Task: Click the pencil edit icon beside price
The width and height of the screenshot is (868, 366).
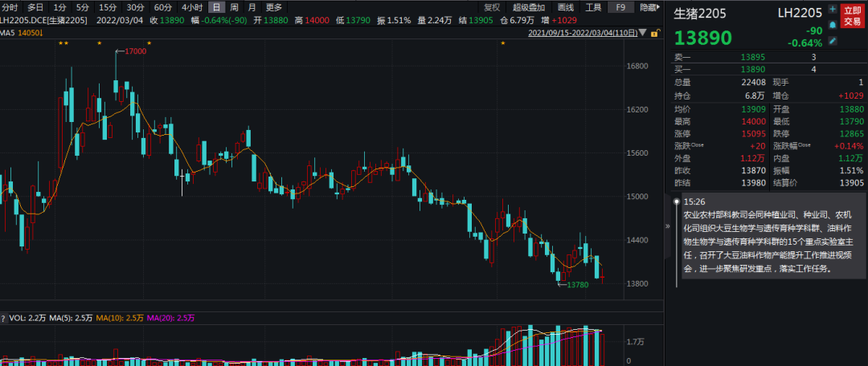Action: [x=833, y=40]
